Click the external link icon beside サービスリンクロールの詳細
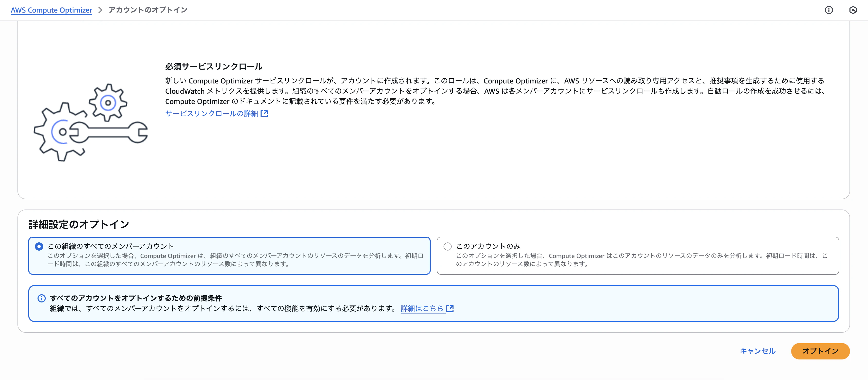868x380 pixels. [264, 114]
